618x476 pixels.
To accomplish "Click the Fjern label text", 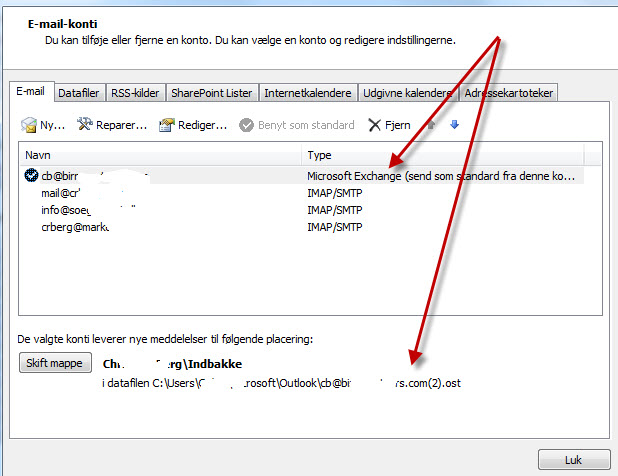I will (398, 125).
